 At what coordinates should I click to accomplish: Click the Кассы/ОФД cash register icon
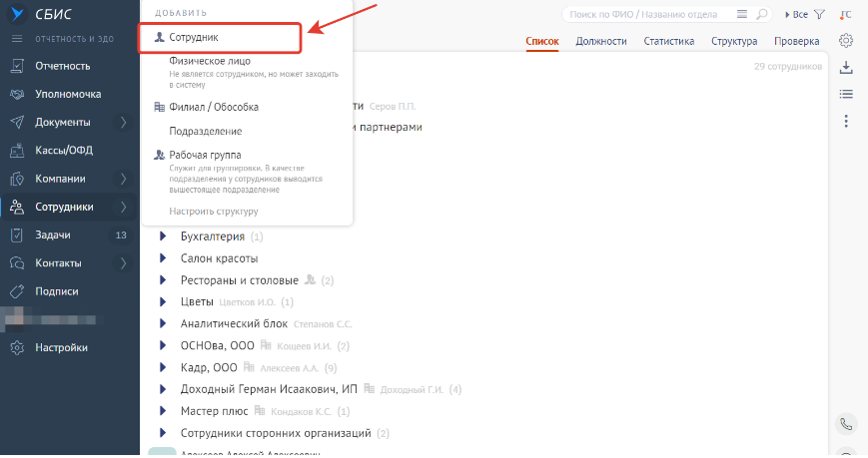17,151
